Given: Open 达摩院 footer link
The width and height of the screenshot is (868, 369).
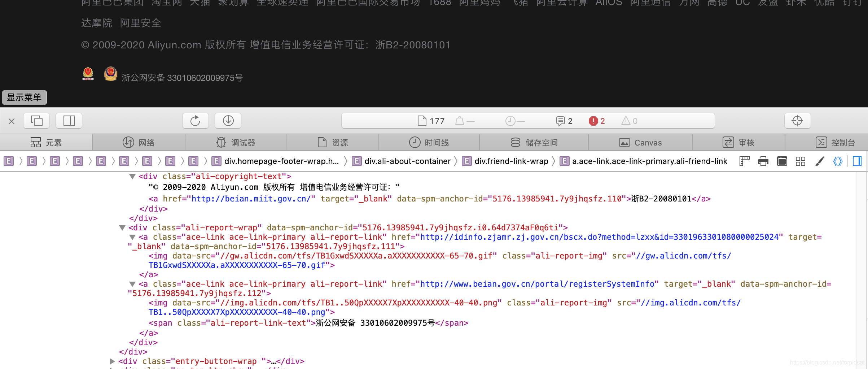Looking at the screenshot, I should (97, 23).
